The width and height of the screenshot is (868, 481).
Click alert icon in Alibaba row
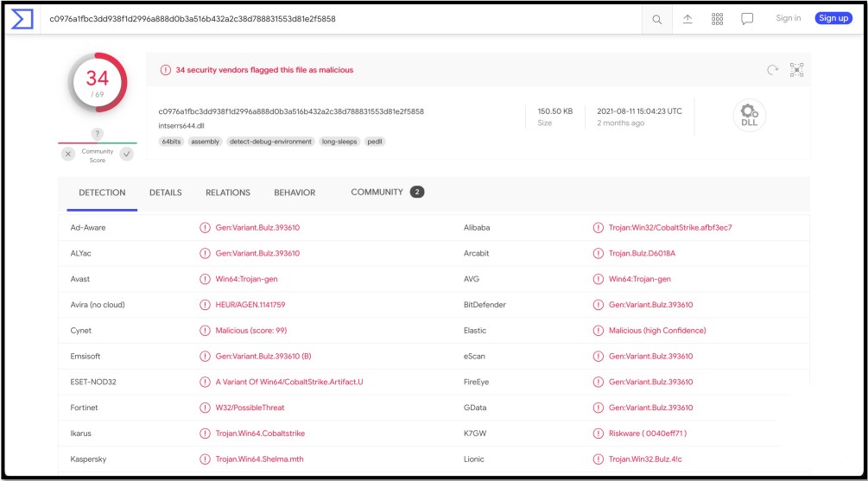(x=598, y=227)
